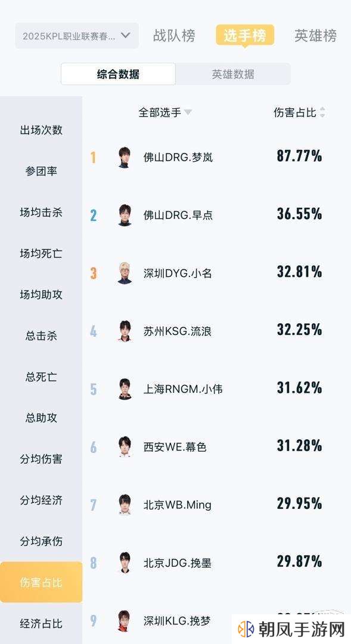This screenshot has width=351, height=644.
Task: Choose 分均经济 in the sidebar
Action: pyautogui.click(x=41, y=500)
